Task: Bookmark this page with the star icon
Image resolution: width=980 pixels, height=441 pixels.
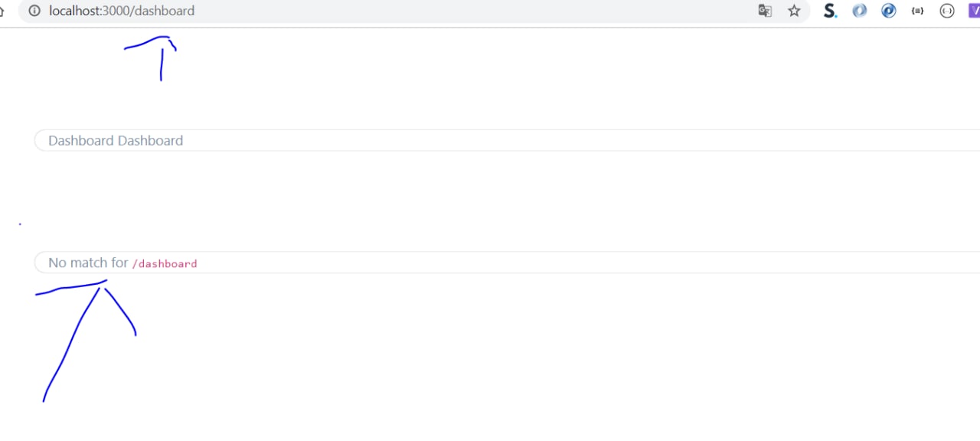Action: click(794, 11)
